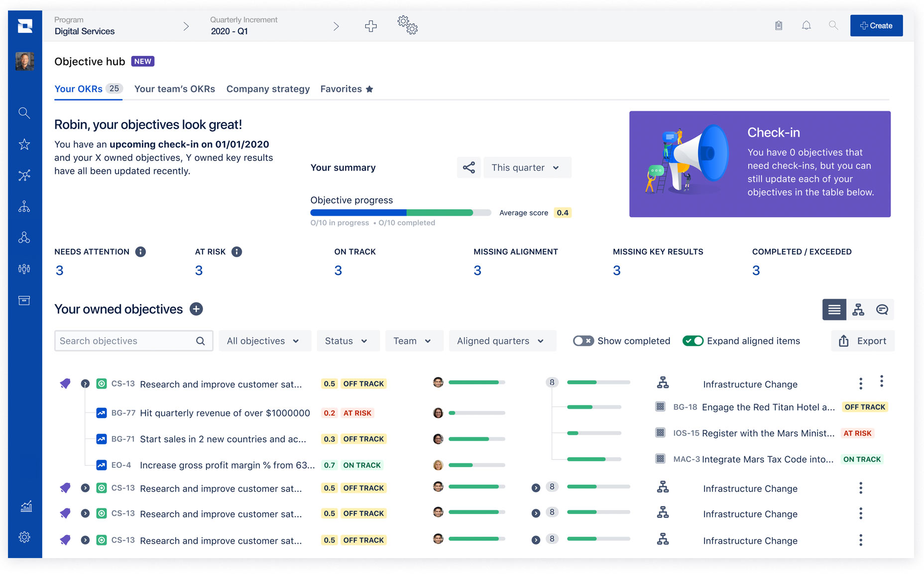This screenshot has height=578, width=924.
Task: Click the Create button
Action: 876,25
